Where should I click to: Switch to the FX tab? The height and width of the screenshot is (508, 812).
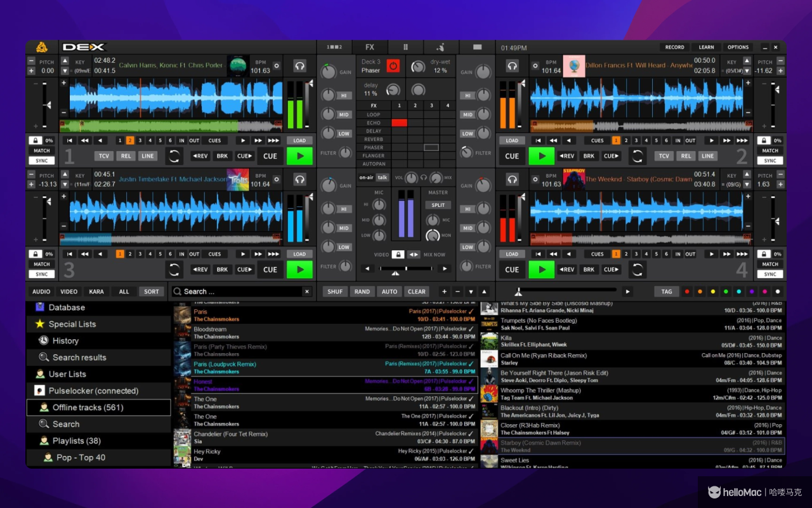point(370,47)
